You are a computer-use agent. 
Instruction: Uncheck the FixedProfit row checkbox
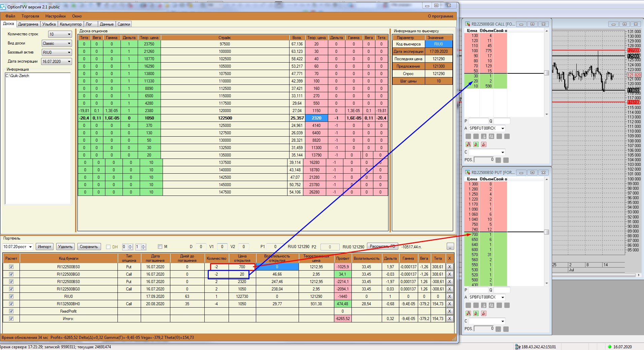[x=11, y=311]
